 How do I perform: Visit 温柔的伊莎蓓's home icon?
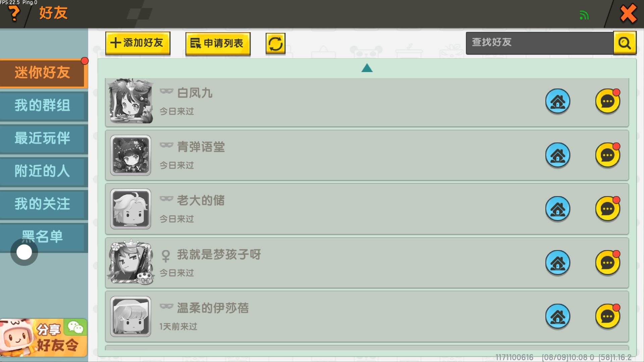tap(557, 316)
